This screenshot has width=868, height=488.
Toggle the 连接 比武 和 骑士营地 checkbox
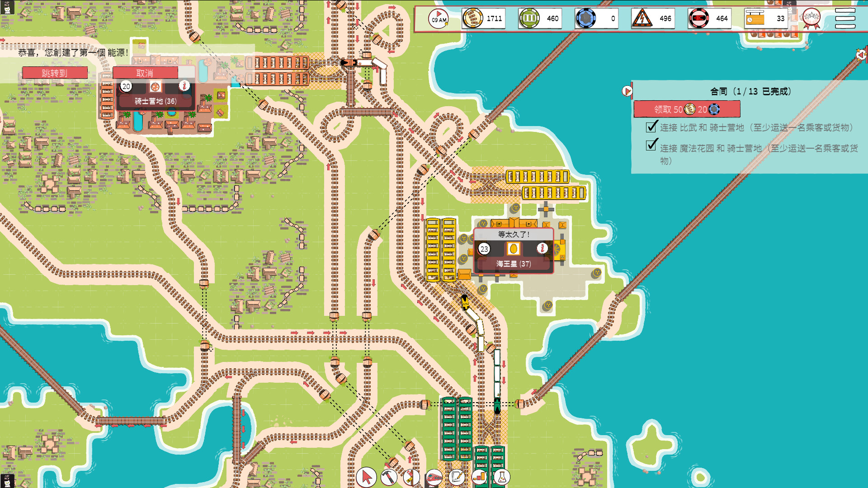pos(651,128)
